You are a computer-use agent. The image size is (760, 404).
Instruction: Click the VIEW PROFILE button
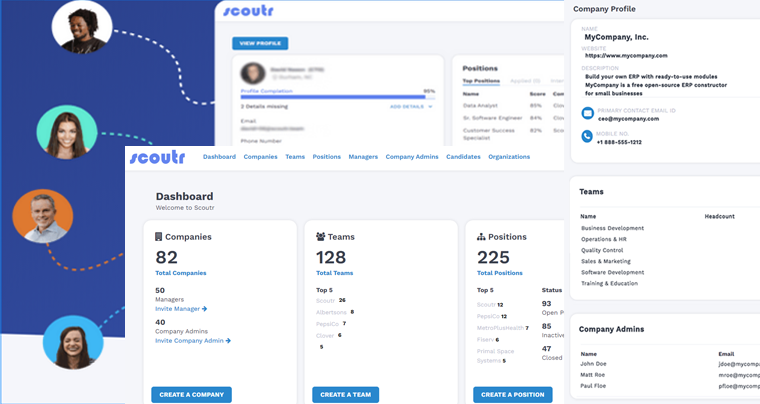click(x=260, y=43)
